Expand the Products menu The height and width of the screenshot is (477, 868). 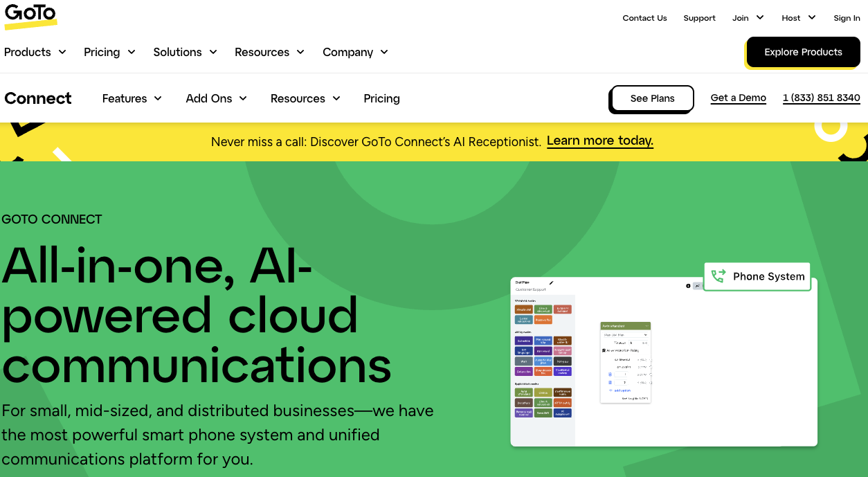tap(35, 52)
